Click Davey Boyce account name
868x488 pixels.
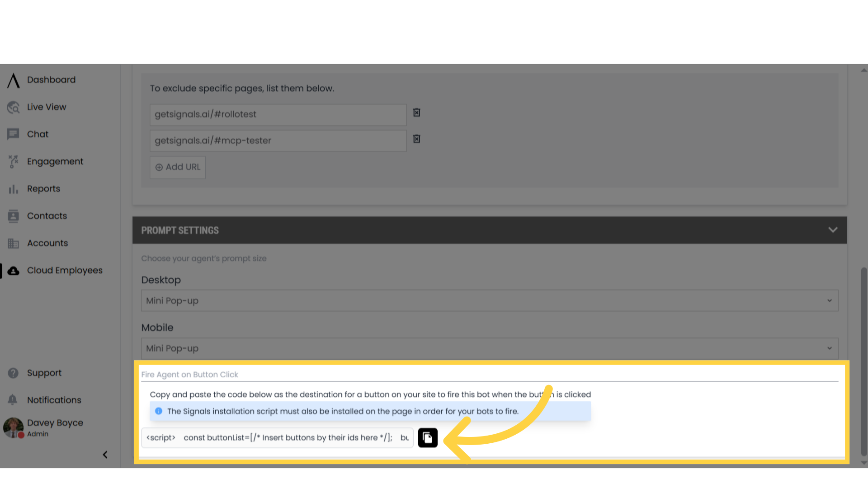[55, 423]
